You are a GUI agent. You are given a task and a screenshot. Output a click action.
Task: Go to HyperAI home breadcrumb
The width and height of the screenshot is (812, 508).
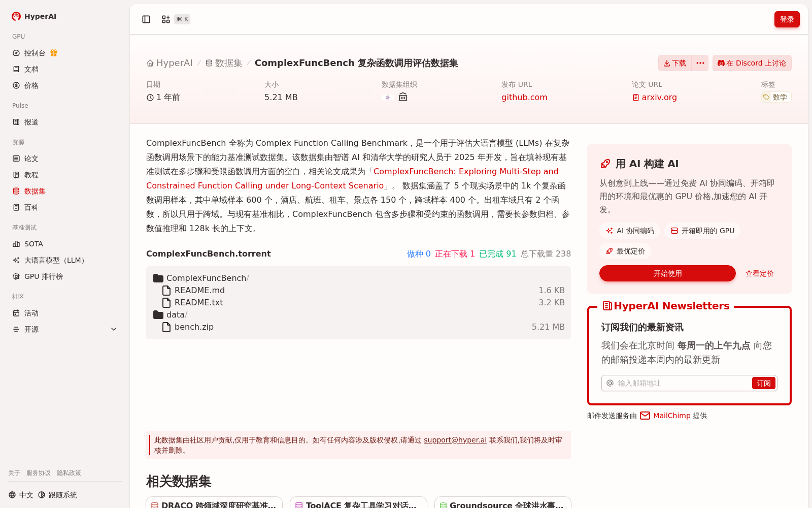point(170,63)
